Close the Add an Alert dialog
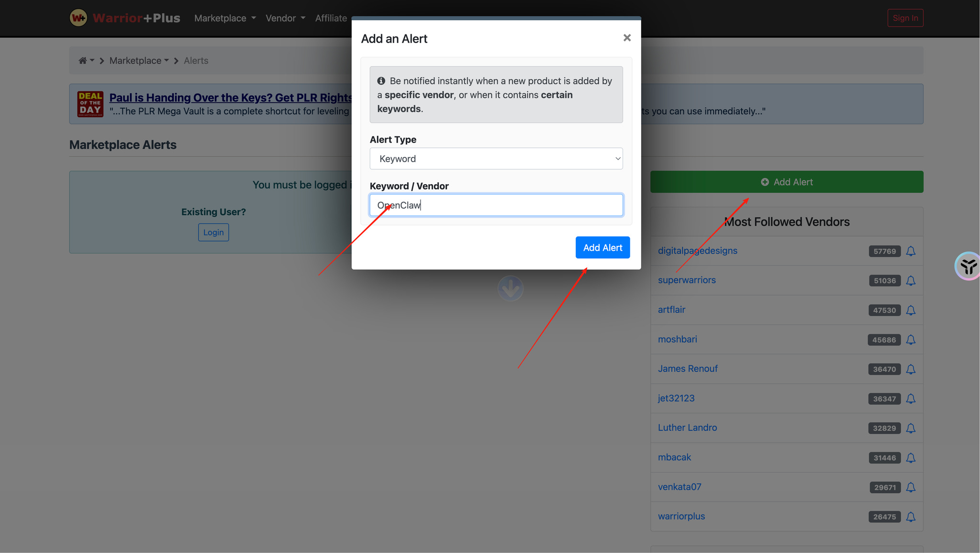Image resolution: width=980 pixels, height=553 pixels. [x=627, y=38]
